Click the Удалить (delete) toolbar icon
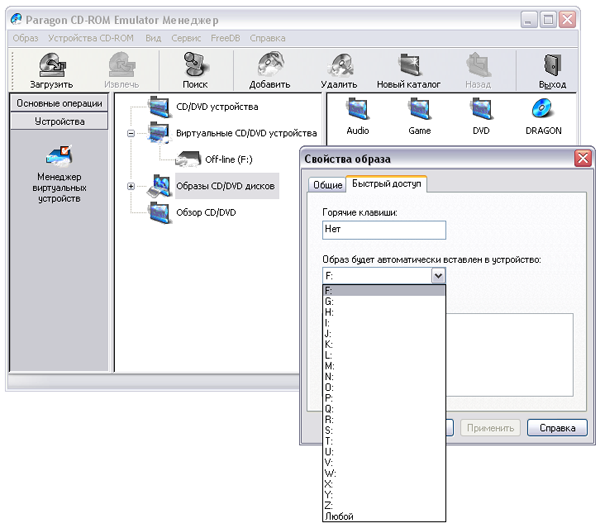The height and width of the screenshot is (528, 600). pos(340,65)
